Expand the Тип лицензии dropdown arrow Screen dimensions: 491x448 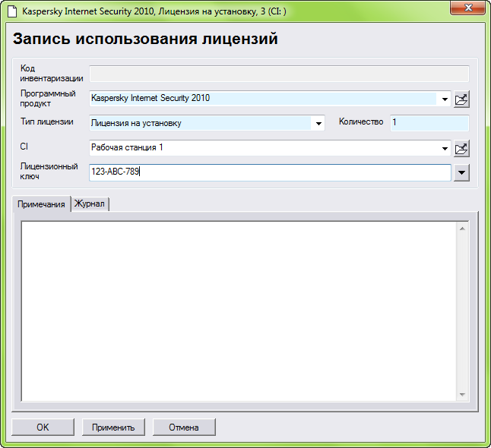tap(318, 123)
